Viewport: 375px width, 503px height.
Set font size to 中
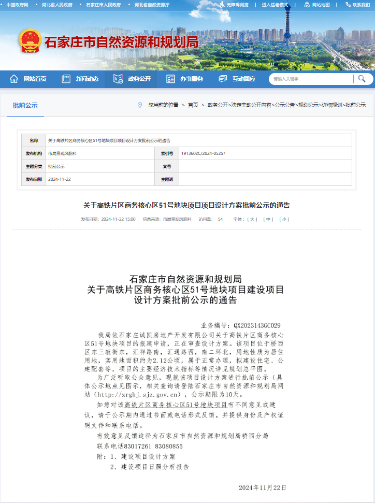point(268,219)
